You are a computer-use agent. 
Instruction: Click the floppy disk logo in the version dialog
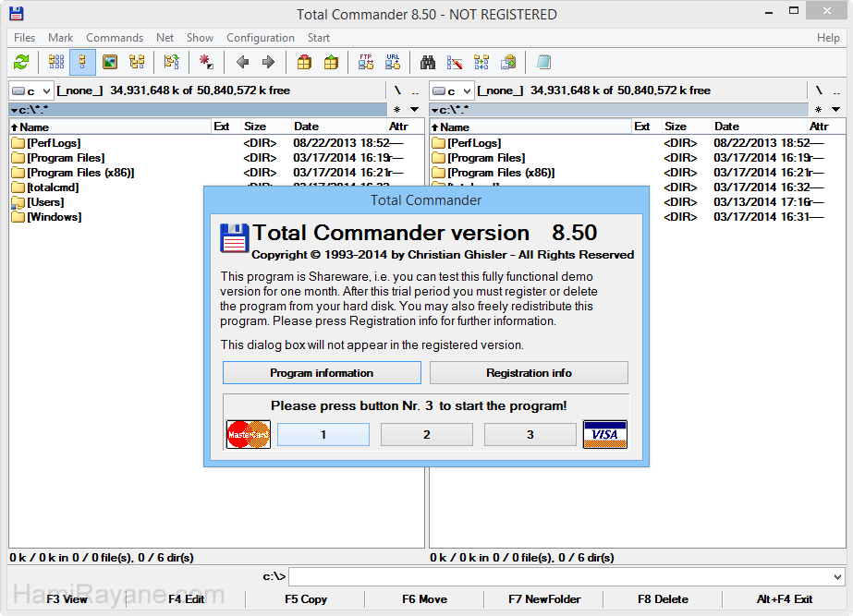[x=235, y=238]
